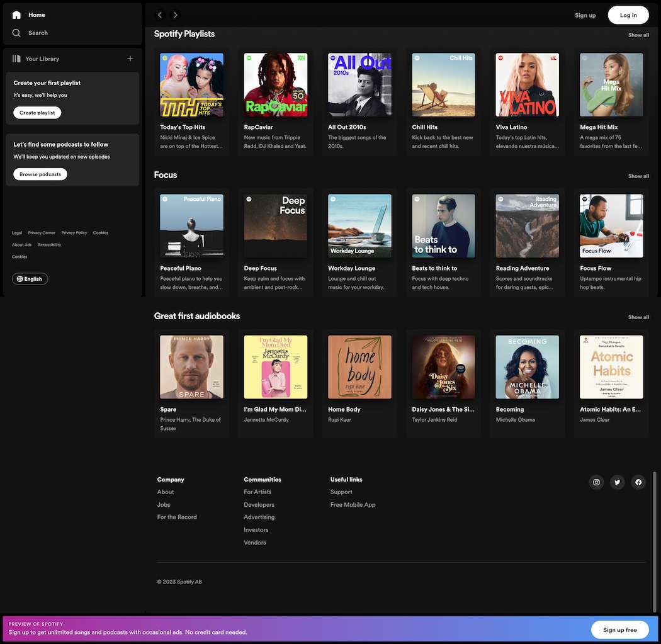Viewport: 661px width, 644px height.
Task: Open the Peaceful Piano cover
Action: tap(192, 226)
